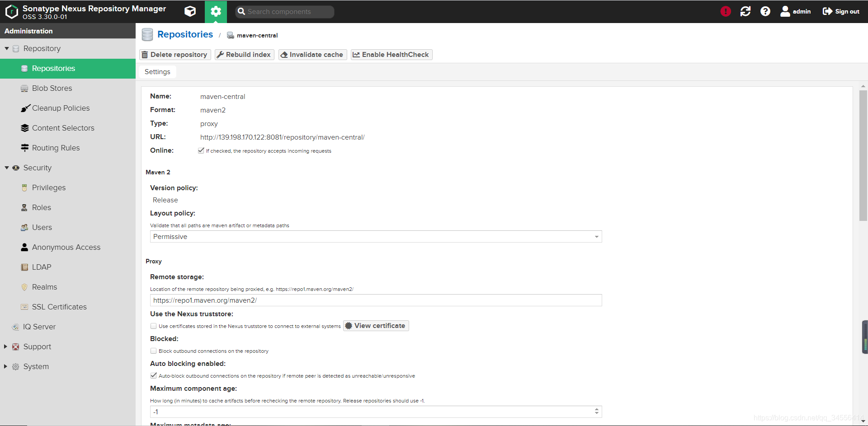Open the Help question mark icon
Viewport: 868px width, 426px height.
[765, 11]
